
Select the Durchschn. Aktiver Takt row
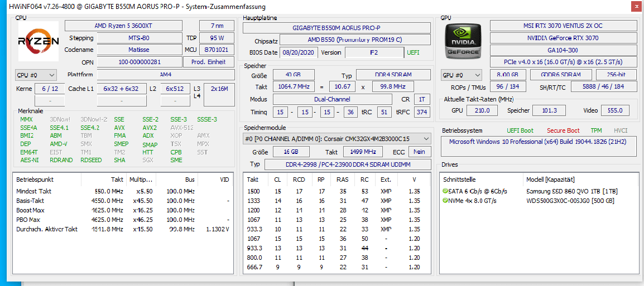(123, 229)
